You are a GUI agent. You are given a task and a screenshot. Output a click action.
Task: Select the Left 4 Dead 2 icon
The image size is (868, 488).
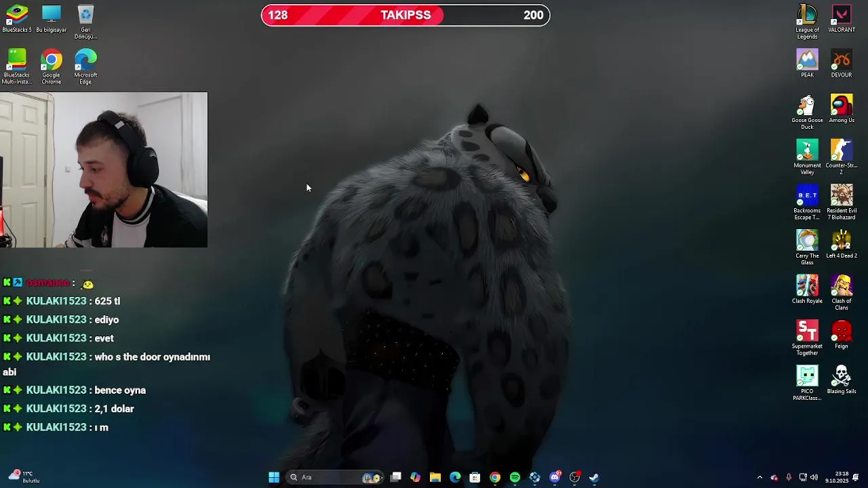coord(842,245)
